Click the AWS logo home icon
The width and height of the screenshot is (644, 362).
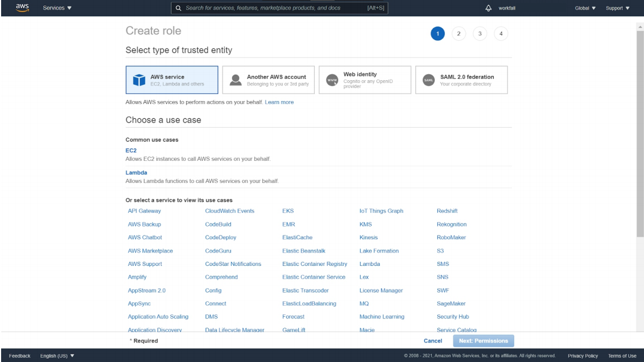[x=22, y=8]
